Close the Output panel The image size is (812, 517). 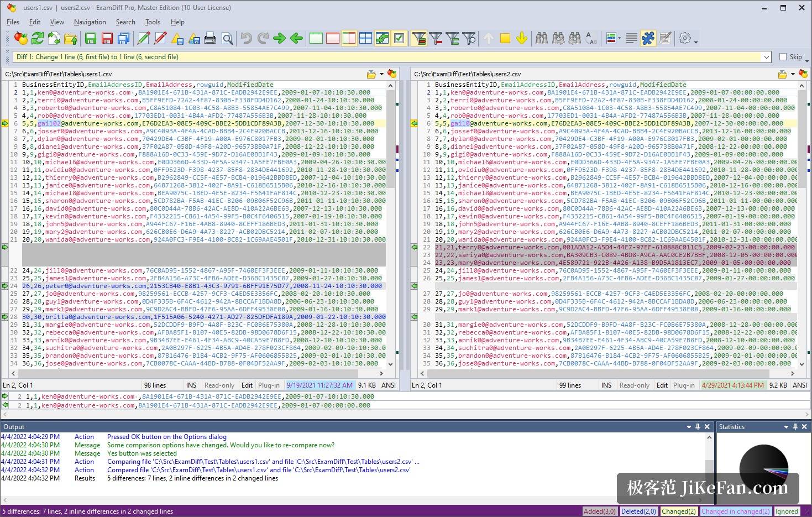(x=707, y=427)
